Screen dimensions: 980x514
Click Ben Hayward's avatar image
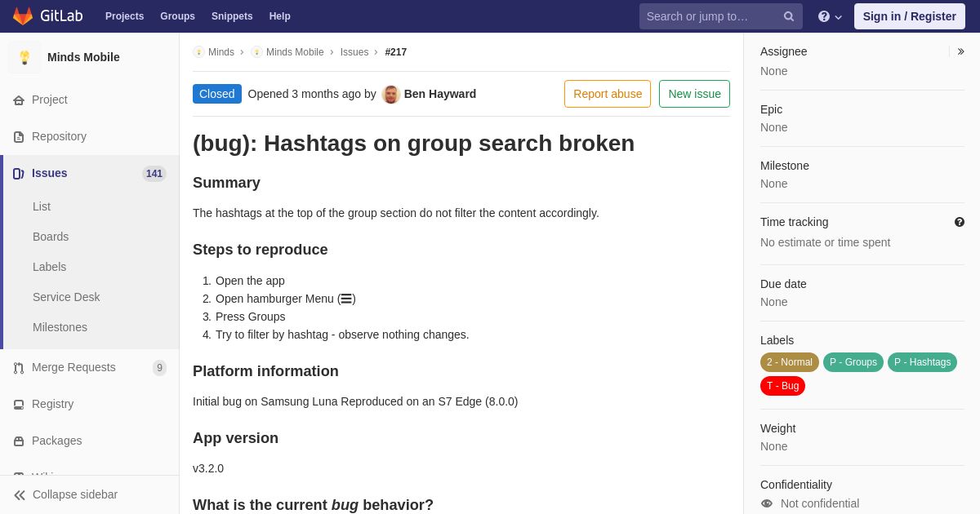click(x=390, y=95)
